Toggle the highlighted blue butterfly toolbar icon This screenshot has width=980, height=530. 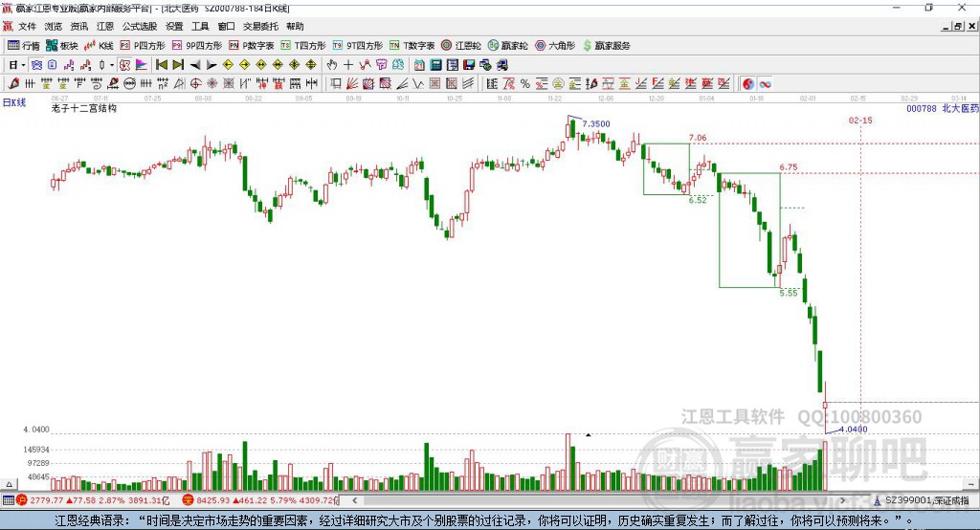pyautogui.click(x=37, y=65)
